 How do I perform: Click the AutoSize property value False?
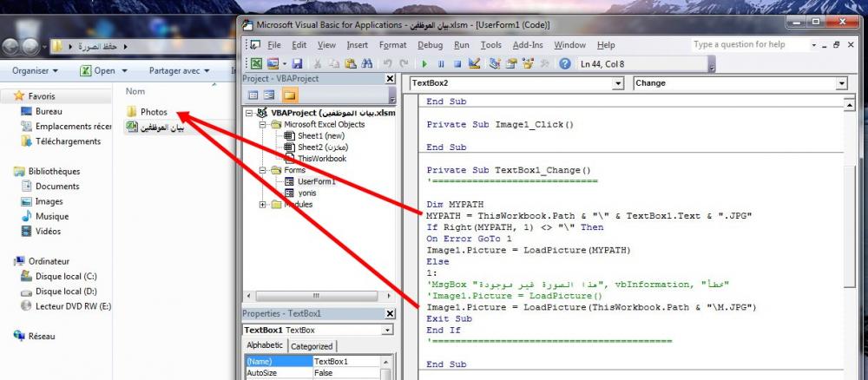point(346,373)
